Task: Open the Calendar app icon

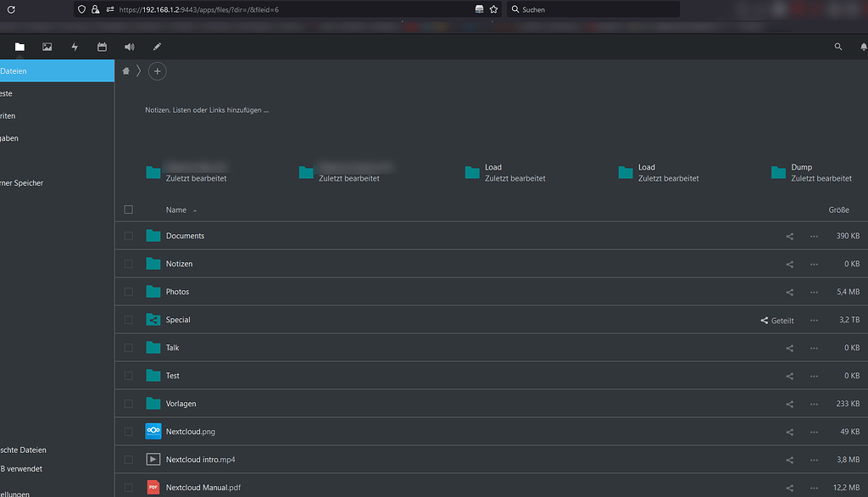Action: click(x=102, y=47)
